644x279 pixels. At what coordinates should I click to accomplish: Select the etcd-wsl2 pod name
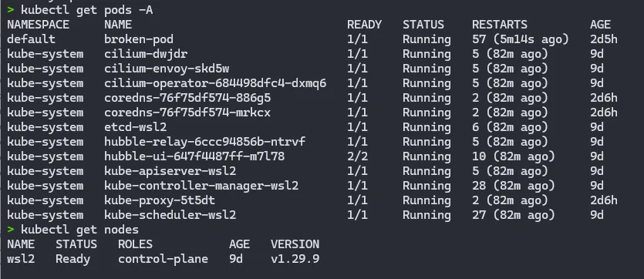135,127
